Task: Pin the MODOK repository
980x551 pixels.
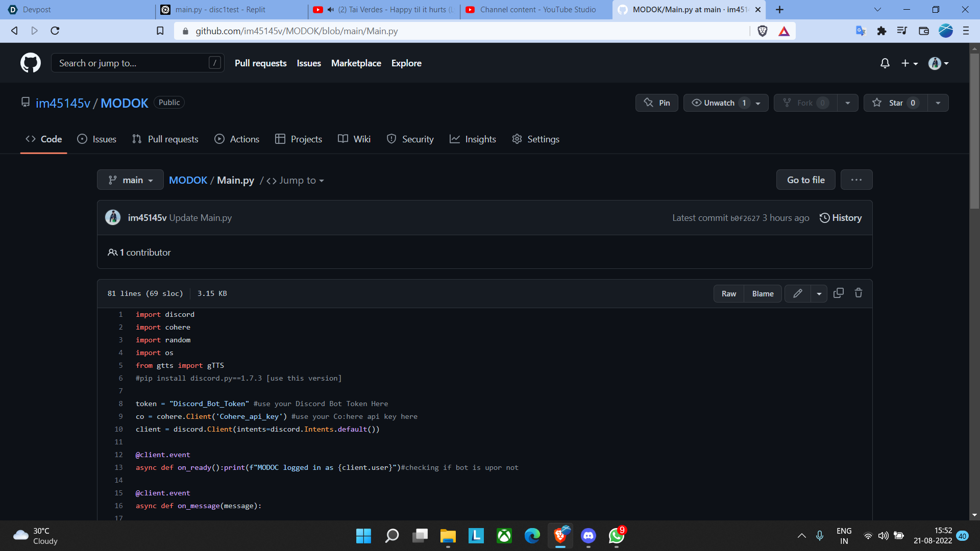Action: pos(657,103)
